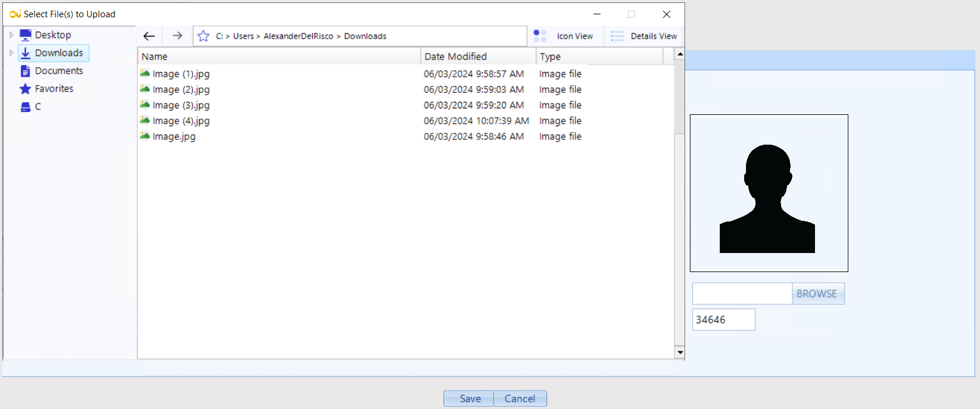
Task: Select the C drive in sidebar
Action: coord(38,107)
